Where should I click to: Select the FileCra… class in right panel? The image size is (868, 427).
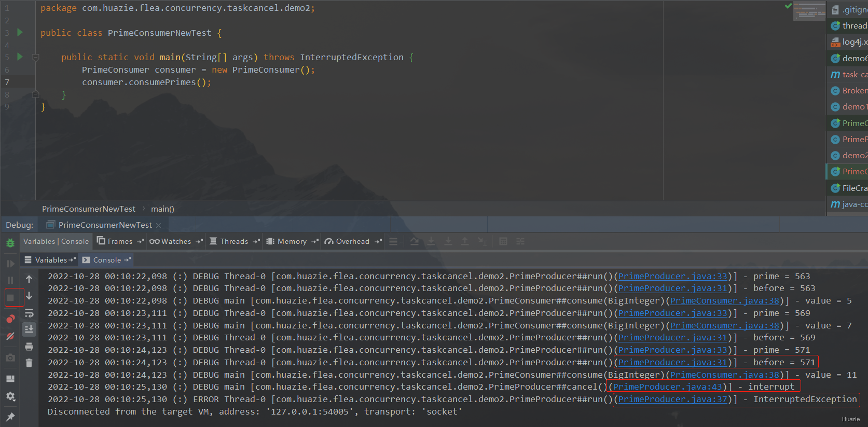coord(849,188)
